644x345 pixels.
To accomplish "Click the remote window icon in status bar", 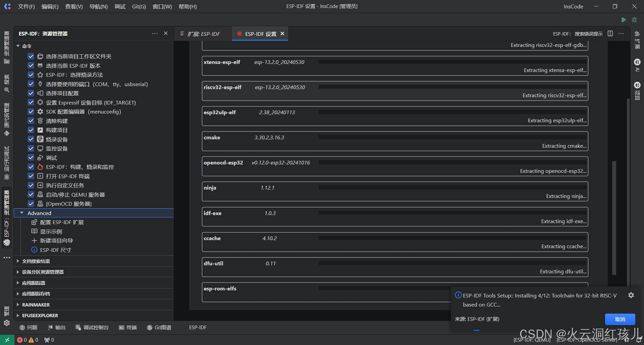I will point(7,340).
